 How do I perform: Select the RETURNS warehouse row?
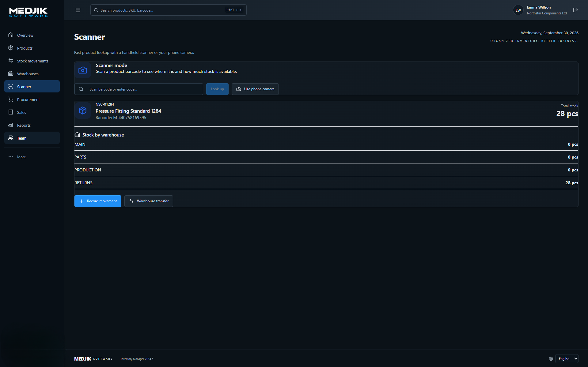[x=326, y=183]
